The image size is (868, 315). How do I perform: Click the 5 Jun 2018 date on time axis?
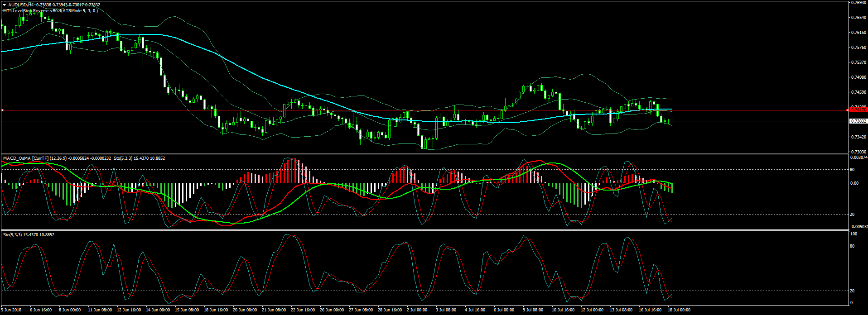tap(11, 310)
